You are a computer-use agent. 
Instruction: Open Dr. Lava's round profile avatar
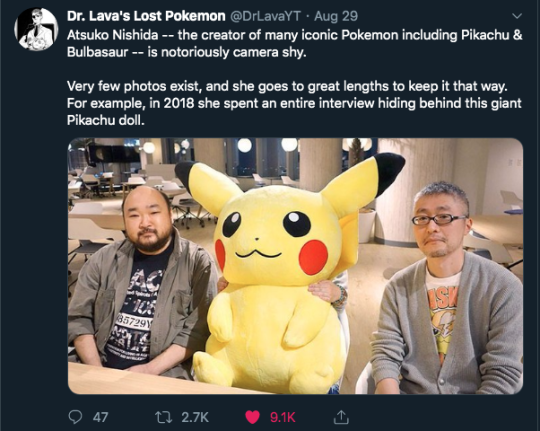(36, 29)
